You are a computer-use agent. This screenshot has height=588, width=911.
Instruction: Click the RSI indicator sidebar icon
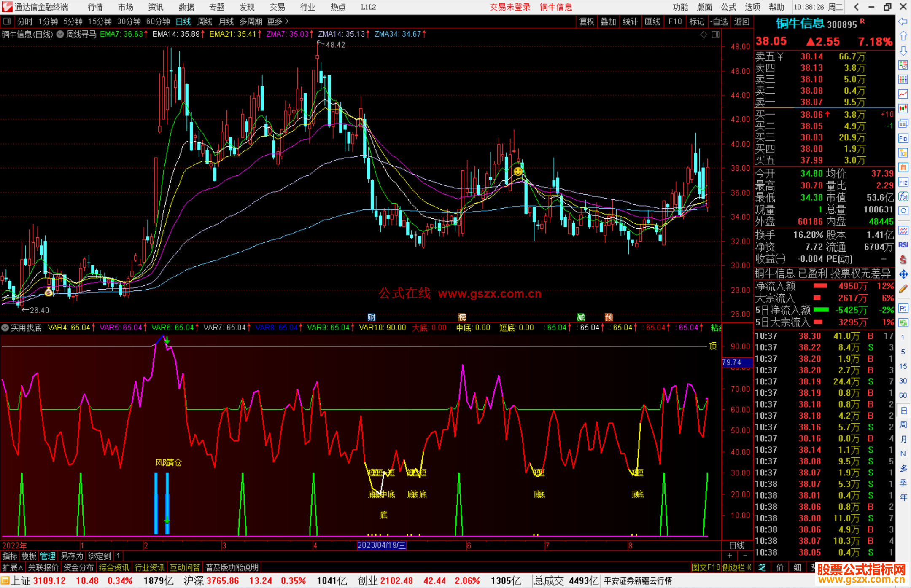903,245
